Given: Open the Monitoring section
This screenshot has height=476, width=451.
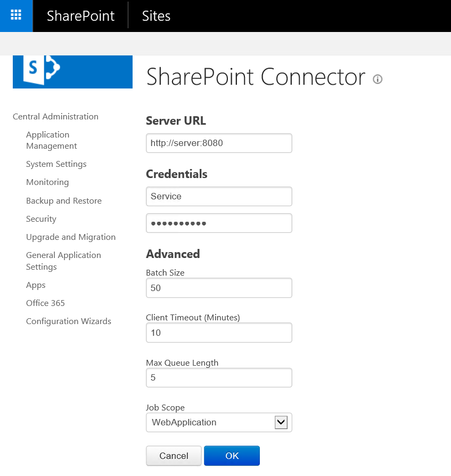Looking at the screenshot, I should pyautogui.click(x=47, y=182).
